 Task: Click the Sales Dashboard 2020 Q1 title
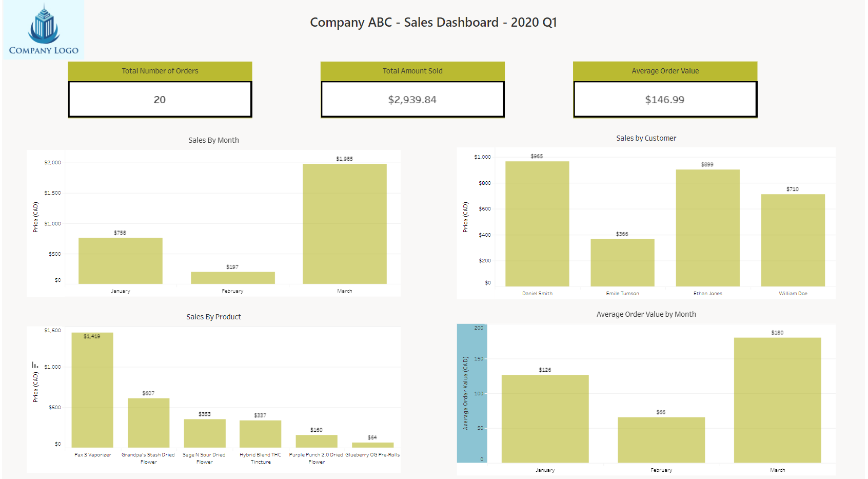[433, 23]
